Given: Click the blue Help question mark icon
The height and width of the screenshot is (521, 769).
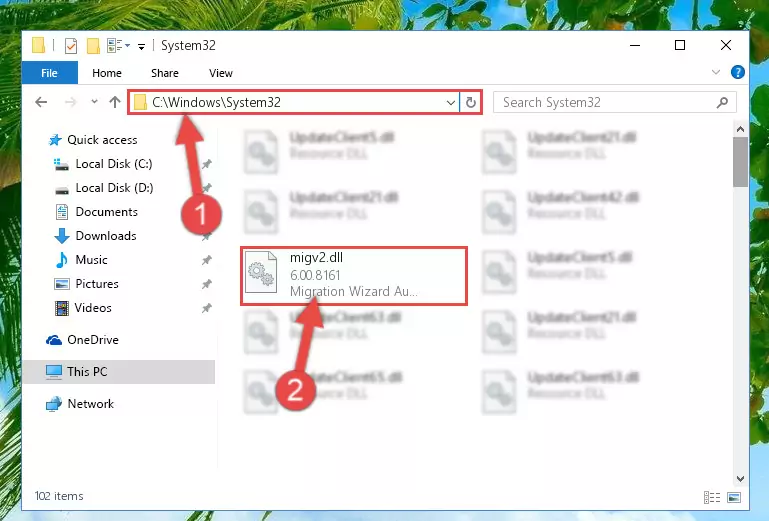Looking at the screenshot, I should [737, 72].
